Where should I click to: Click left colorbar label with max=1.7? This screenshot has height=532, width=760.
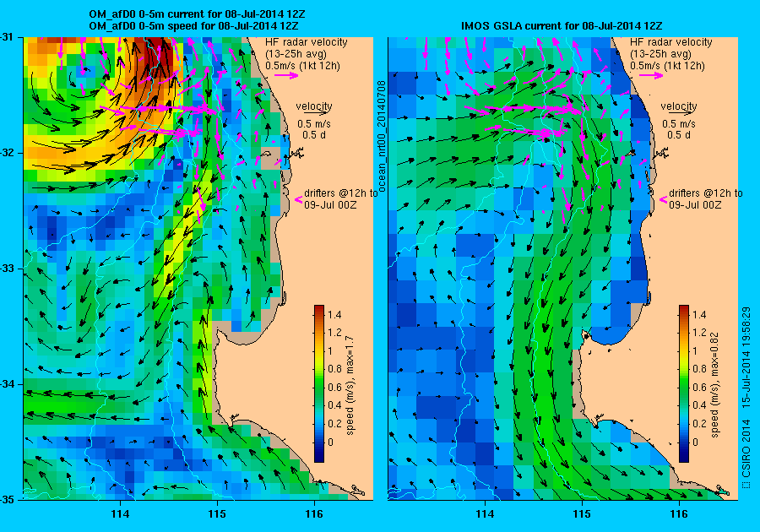pyautogui.click(x=350, y=385)
